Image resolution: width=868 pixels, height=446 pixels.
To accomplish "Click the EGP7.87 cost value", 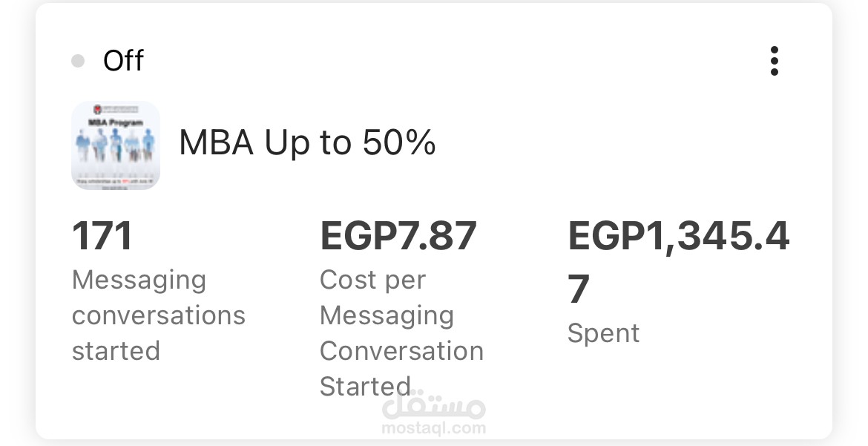I will pos(398,237).
